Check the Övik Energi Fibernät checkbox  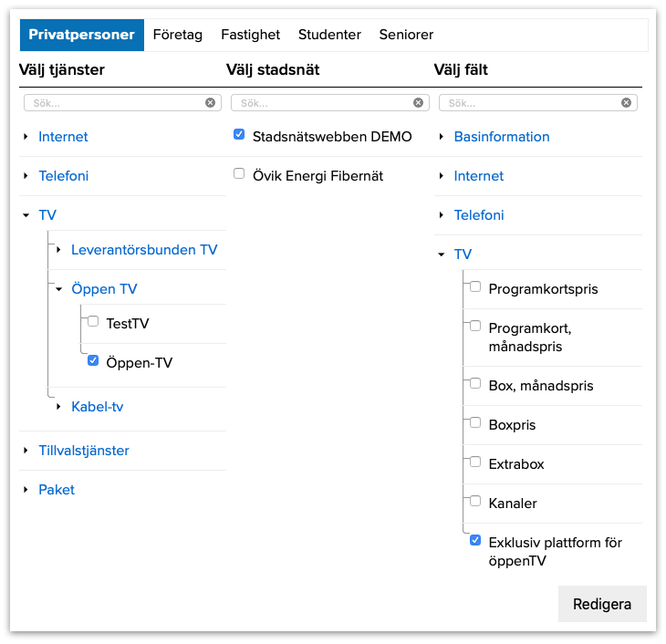pyautogui.click(x=239, y=173)
